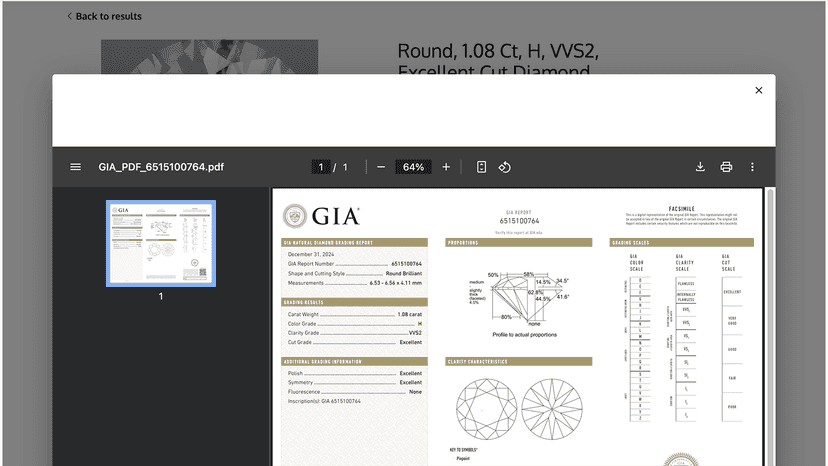Toggle the PDF sidebar menu icon
The width and height of the screenshot is (828, 466).
tap(76, 167)
